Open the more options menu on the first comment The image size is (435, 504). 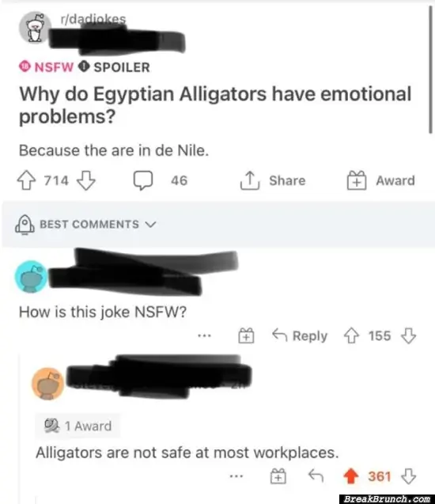pos(204,336)
